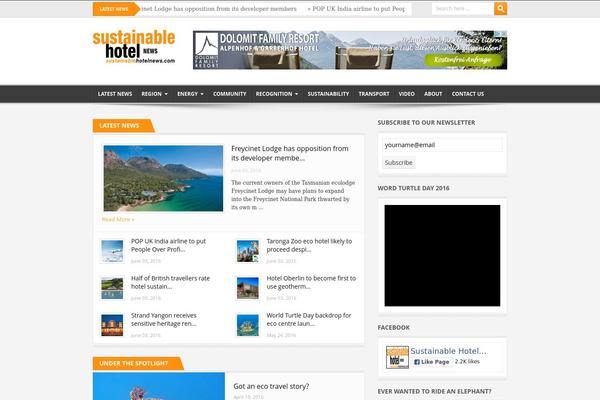Expand the Energy dropdown menu
The height and width of the screenshot is (400, 600).
point(190,94)
